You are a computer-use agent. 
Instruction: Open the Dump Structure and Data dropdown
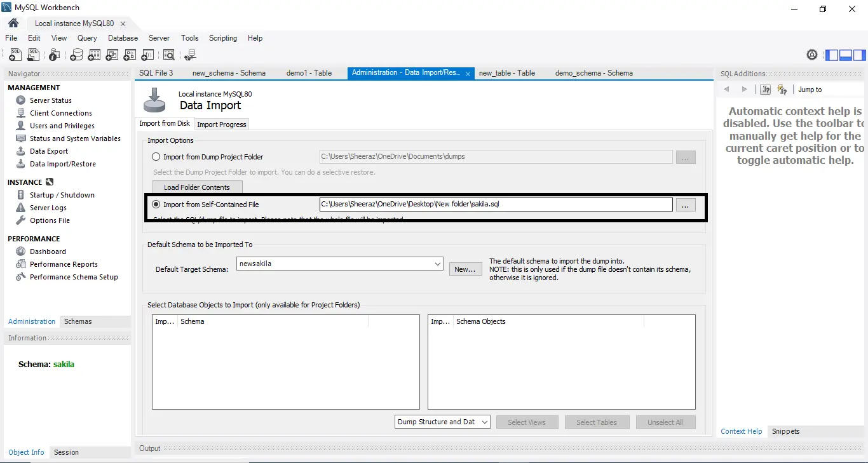pos(442,422)
